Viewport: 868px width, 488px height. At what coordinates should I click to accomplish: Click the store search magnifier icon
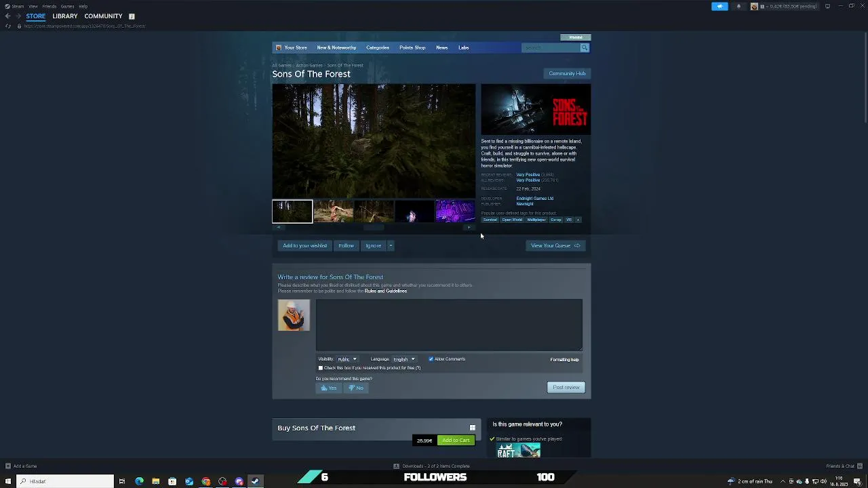[585, 47]
